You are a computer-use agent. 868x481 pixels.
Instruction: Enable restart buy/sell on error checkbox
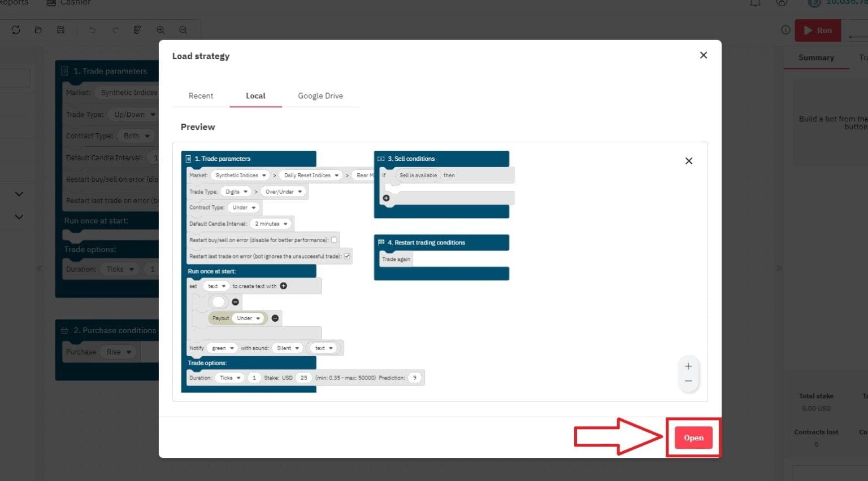point(335,239)
